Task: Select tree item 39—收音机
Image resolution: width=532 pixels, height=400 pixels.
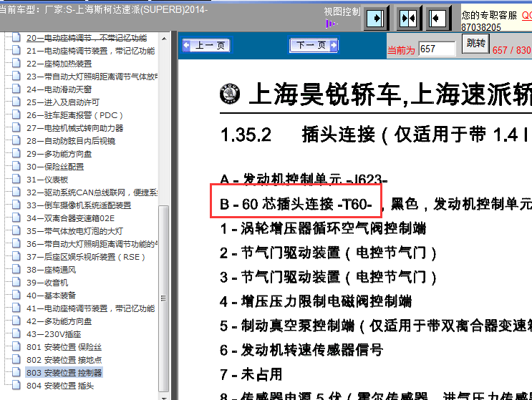Action: pyautogui.click(x=47, y=283)
